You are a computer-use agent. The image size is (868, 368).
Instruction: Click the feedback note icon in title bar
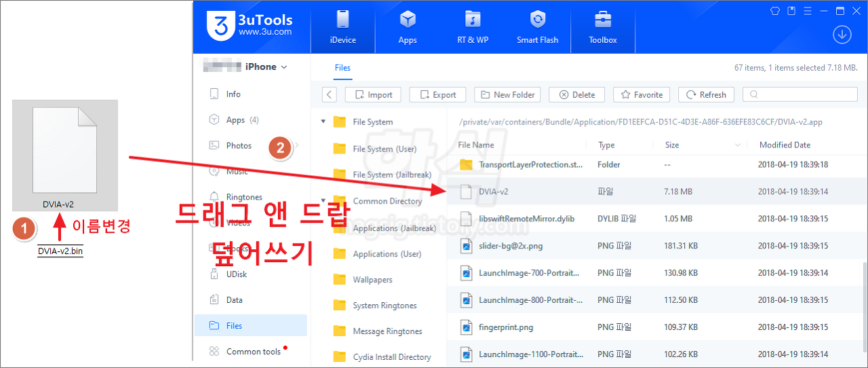click(791, 11)
